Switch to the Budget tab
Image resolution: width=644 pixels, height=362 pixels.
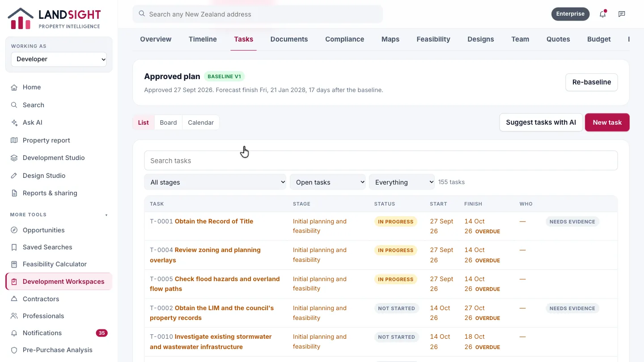pos(599,39)
